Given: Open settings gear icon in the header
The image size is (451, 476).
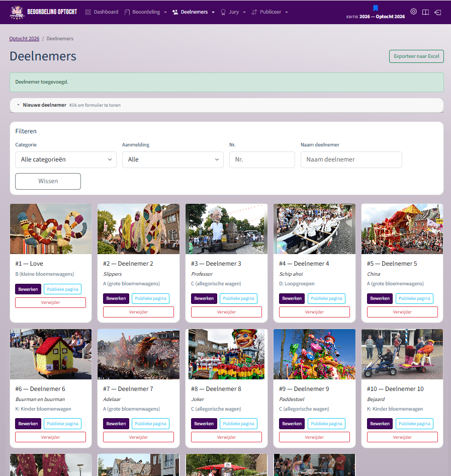Looking at the screenshot, I should (x=413, y=12).
